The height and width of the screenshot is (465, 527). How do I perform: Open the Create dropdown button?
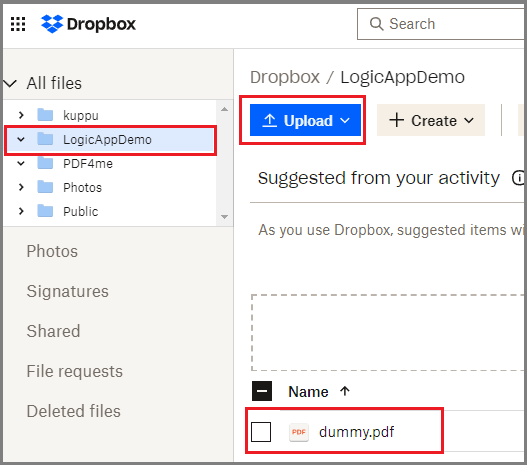431,120
